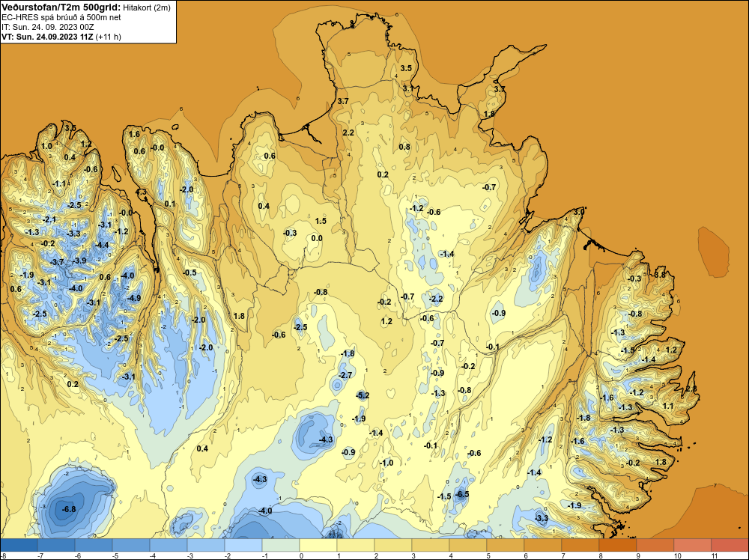The width and height of the screenshot is (749, 560).
Task: Click the -5.2 temperature label
Action: (363, 395)
